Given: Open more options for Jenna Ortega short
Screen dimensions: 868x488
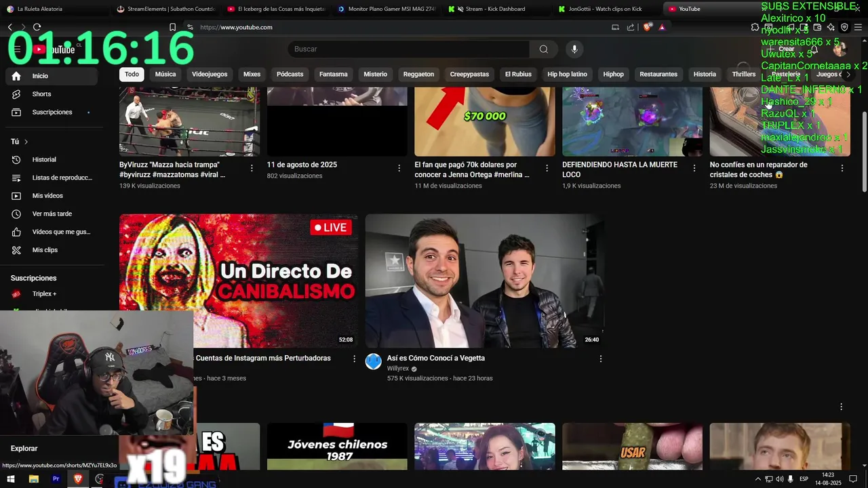Looking at the screenshot, I should [547, 168].
